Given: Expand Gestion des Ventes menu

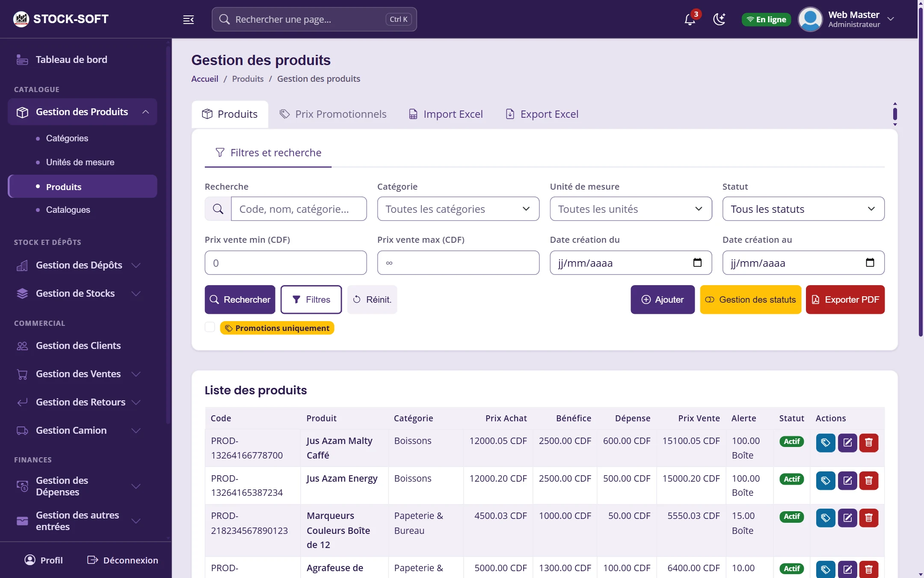Looking at the screenshot, I should click(x=82, y=374).
